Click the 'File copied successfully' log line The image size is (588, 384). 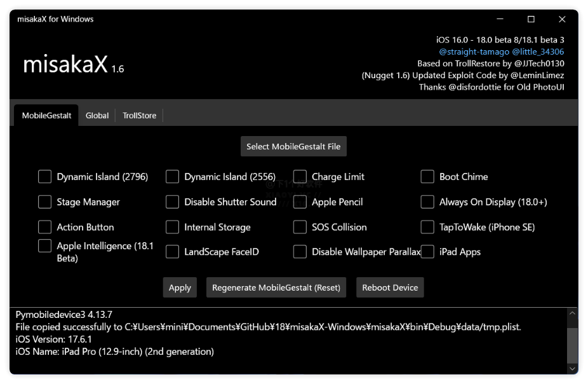point(268,327)
